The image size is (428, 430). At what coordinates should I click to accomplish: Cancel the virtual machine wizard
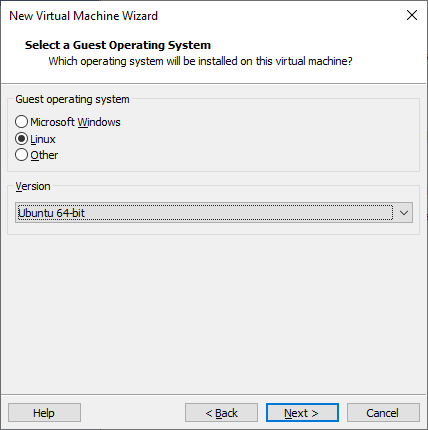click(x=383, y=413)
